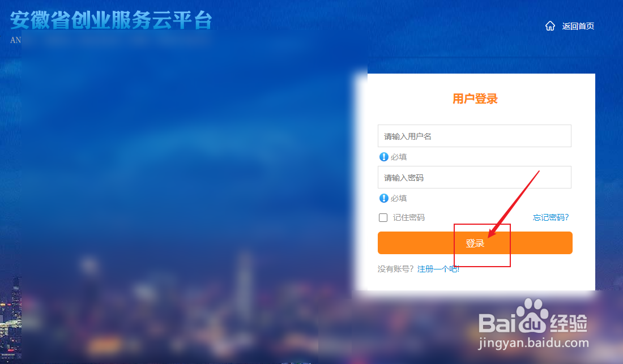Follow the 注册一个吧! registration link

[438, 269]
